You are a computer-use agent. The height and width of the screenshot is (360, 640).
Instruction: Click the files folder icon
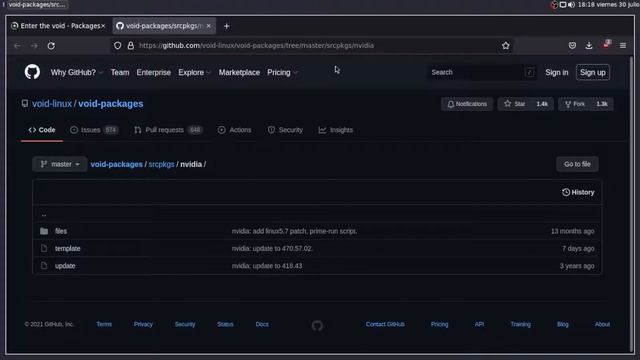point(44,231)
